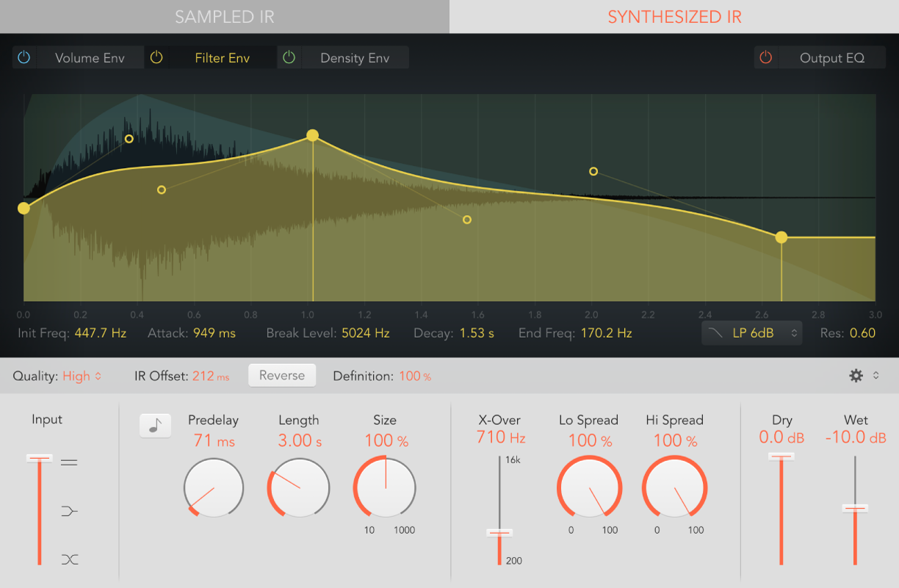This screenshot has height=588, width=899.
Task: Toggle the Density Env power switch
Action: click(289, 57)
